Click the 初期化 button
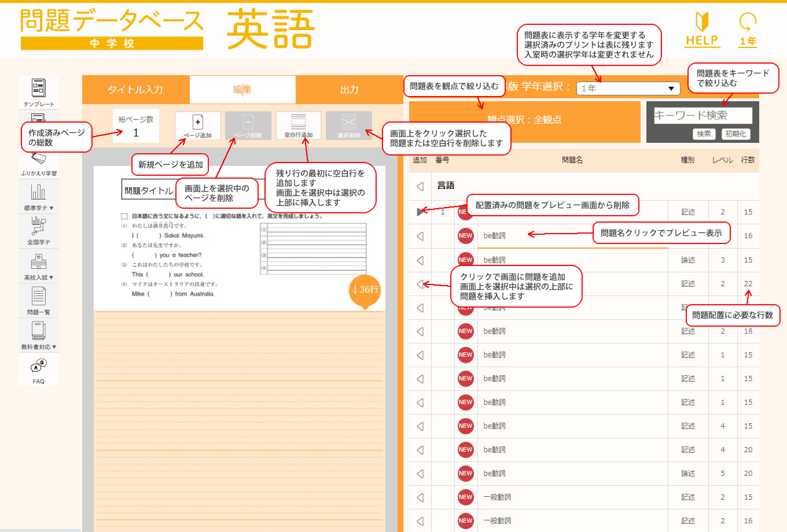Screen dimensions: 787x532 (735, 134)
